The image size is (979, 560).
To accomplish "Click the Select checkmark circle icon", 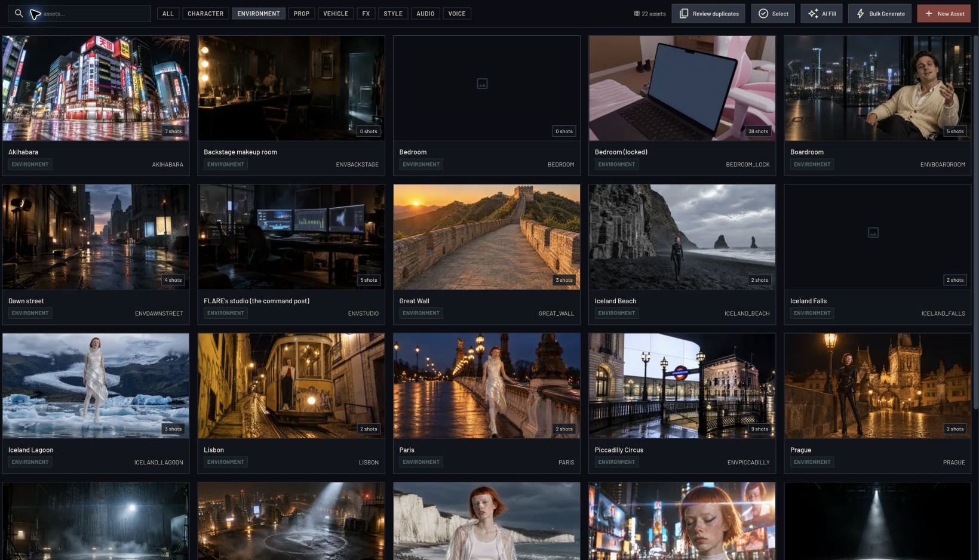I will [763, 13].
